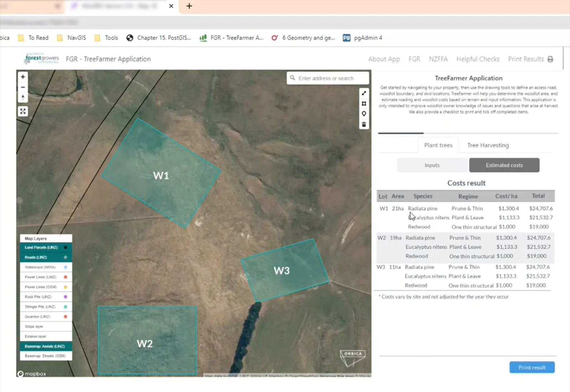This screenshot has height=392, width=570.
Task: Reset map bearing with compass button
Action: pyautogui.click(x=23, y=98)
